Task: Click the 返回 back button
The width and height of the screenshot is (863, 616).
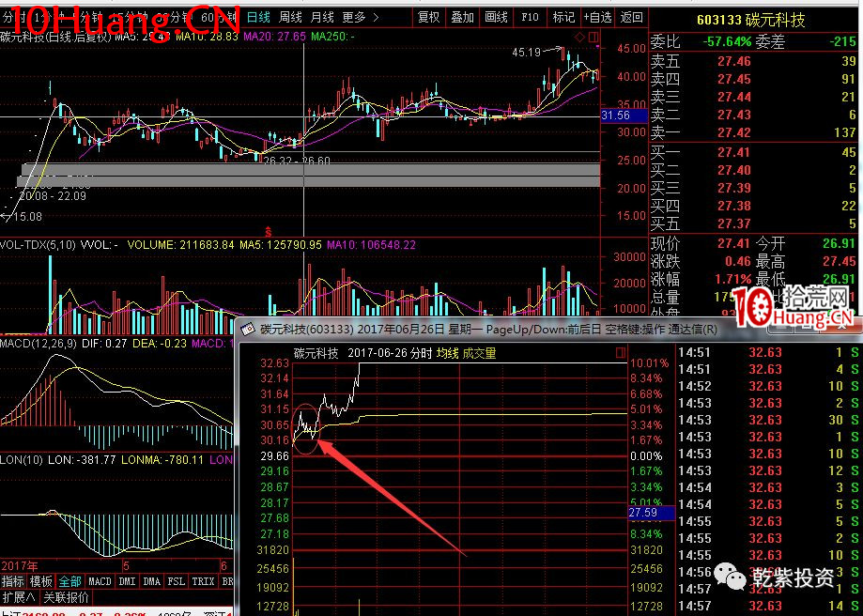Action: tap(631, 18)
